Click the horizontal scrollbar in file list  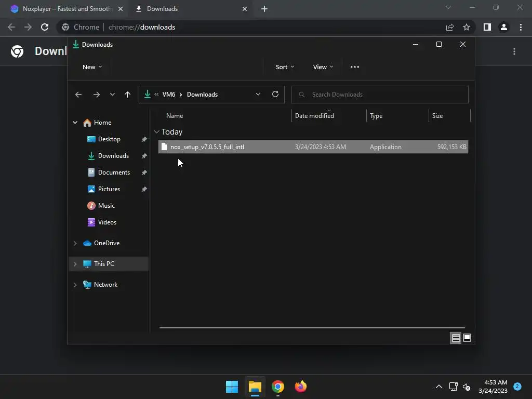coord(312,328)
